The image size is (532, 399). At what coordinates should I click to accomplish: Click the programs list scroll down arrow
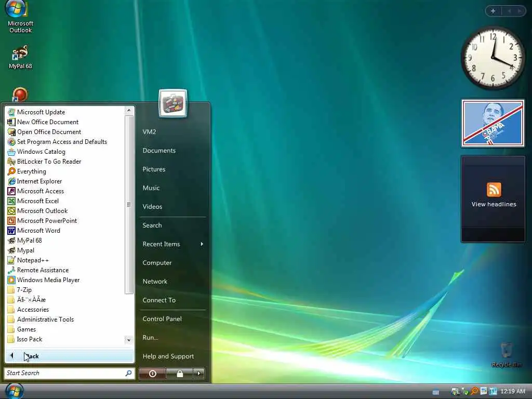point(129,340)
